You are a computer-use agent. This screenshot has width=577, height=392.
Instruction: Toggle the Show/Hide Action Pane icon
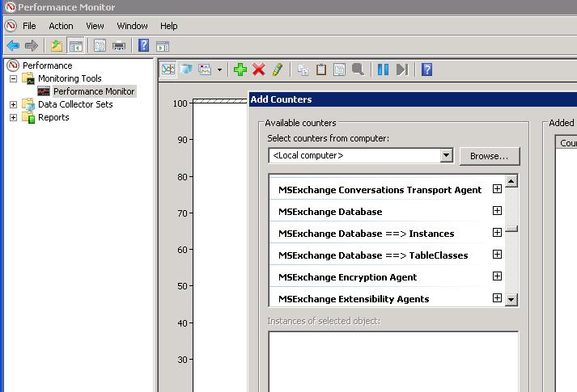(x=163, y=46)
